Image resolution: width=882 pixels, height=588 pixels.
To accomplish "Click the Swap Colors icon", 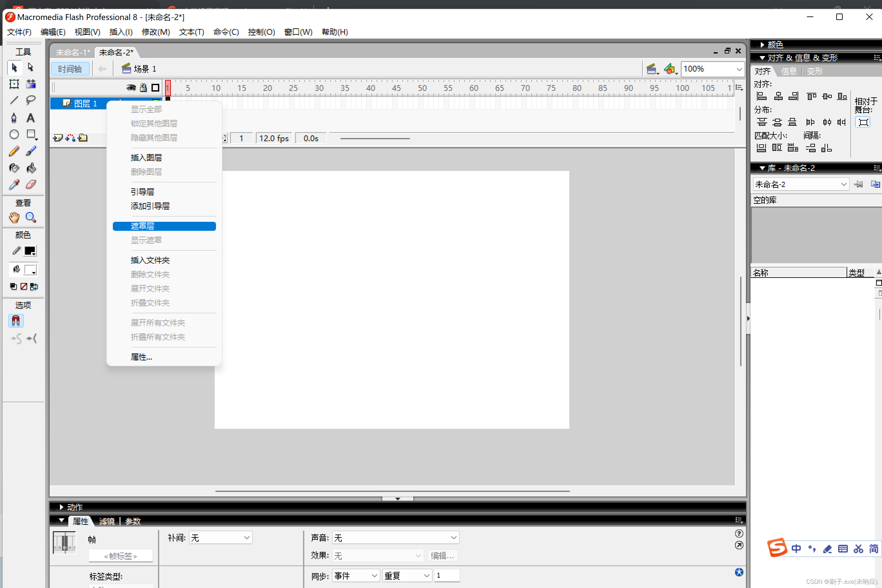I will pos(34,287).
